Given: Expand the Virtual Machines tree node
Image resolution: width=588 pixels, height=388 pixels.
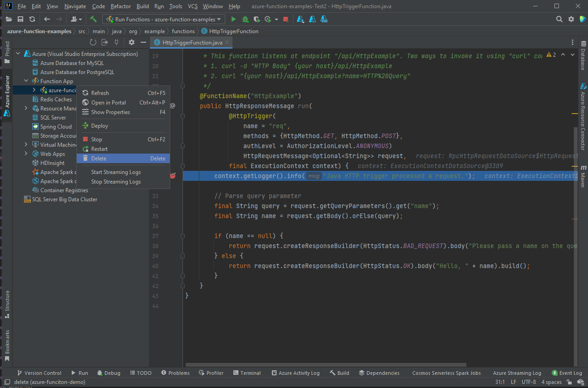Looking at the screenshot, I should (x=26, y=144).
